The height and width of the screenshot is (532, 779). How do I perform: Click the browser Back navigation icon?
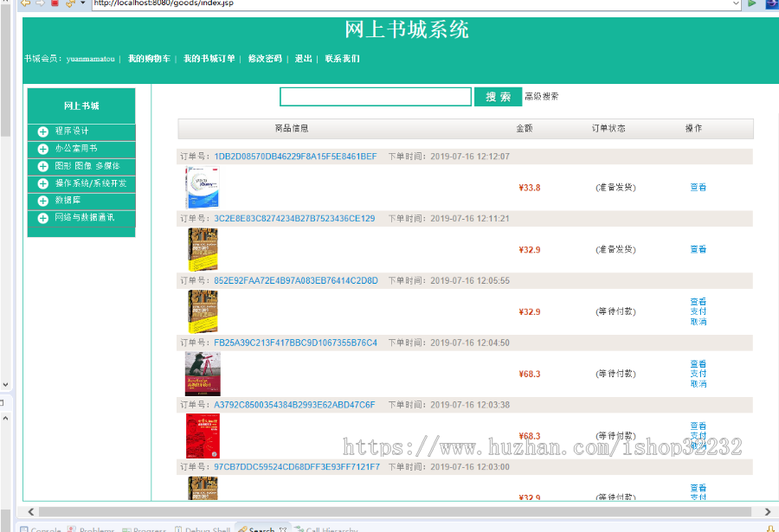tap(24, 3)
